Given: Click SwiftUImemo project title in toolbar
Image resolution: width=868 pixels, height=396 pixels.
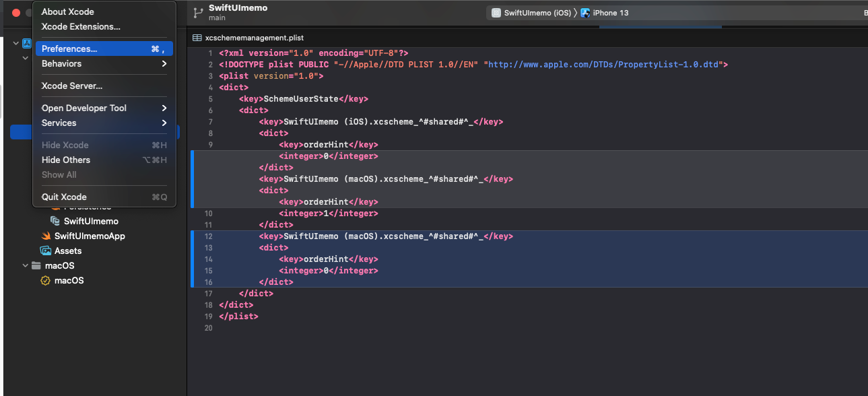Looking at the screenshot, I should pos(238,8).
